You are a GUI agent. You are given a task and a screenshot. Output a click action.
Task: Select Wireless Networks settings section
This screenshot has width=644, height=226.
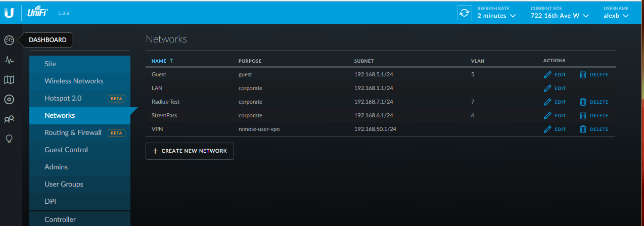click(x=74, y=81)
